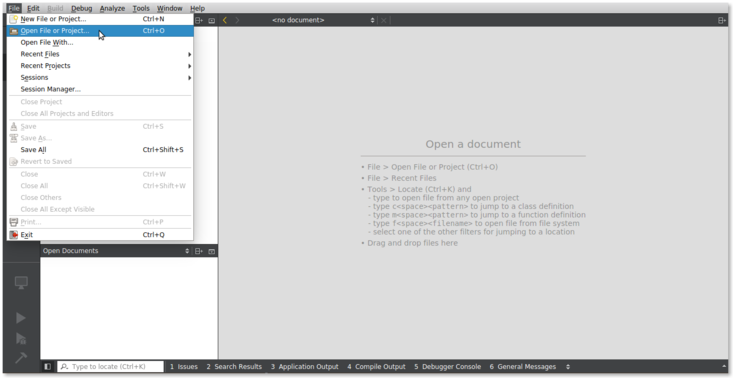Click the File > Recent Files hint

tap(402, 178)
